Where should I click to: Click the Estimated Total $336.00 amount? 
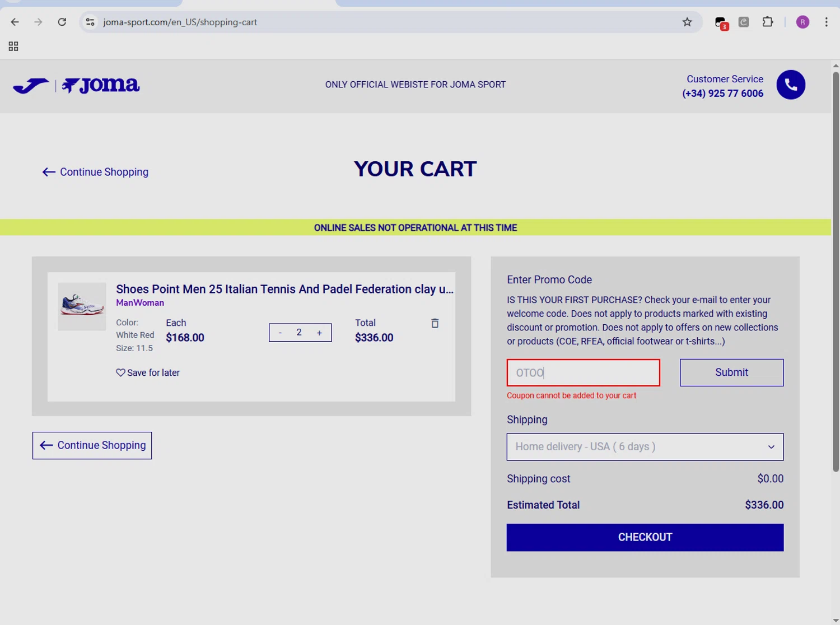click(764, 505)
